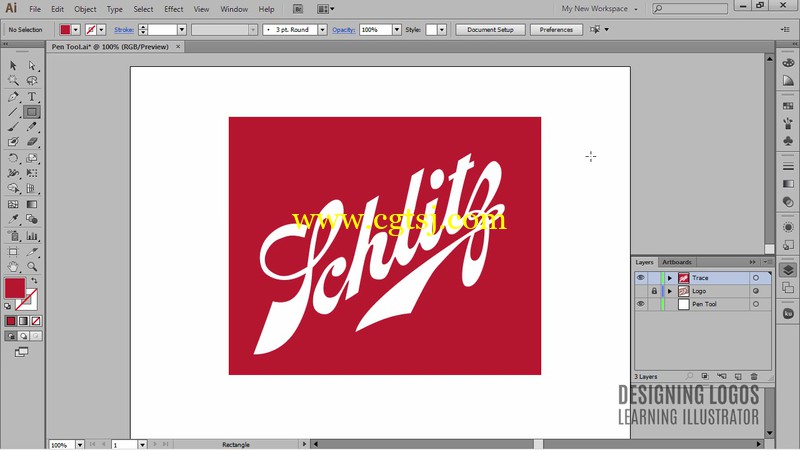Screen dimensions: 800x450
Task: Open the Effect menu
Action: click(x=173, y=9)
